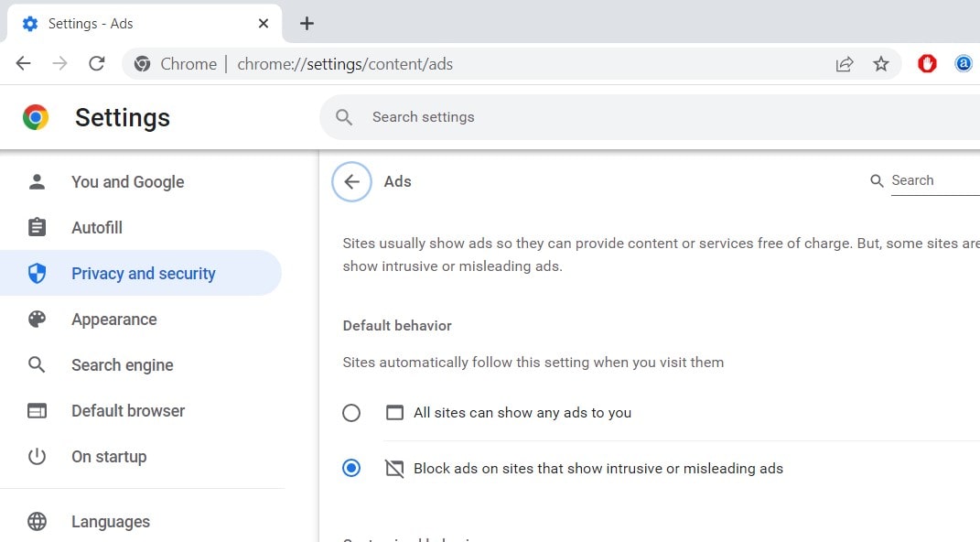Image resolution: width=980 pixels, height=542 pixels.
Task: Bookmark this page with the star icon
Action: click(881, 64)
